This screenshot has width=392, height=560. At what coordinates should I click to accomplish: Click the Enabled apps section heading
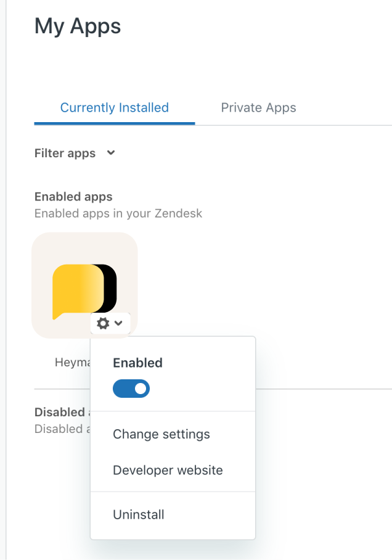tap(73, 197)
